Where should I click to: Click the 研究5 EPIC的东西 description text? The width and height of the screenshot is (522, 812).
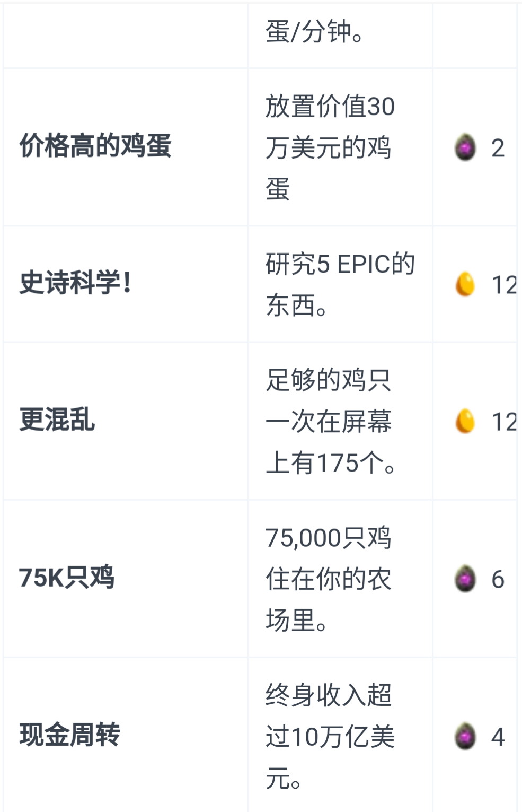(x=339, y=284)
